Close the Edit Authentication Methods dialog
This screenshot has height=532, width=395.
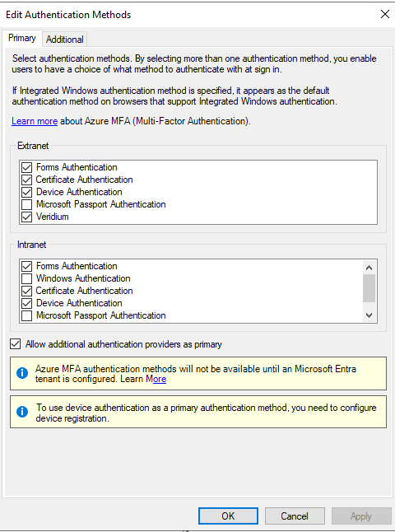(x=385, y=14)
